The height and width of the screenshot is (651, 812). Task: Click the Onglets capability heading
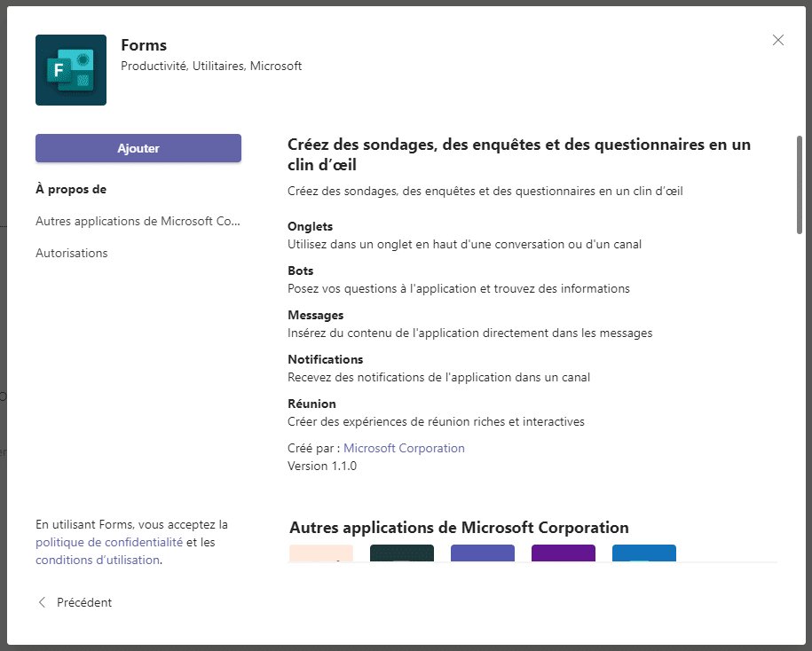click(311, 227)
